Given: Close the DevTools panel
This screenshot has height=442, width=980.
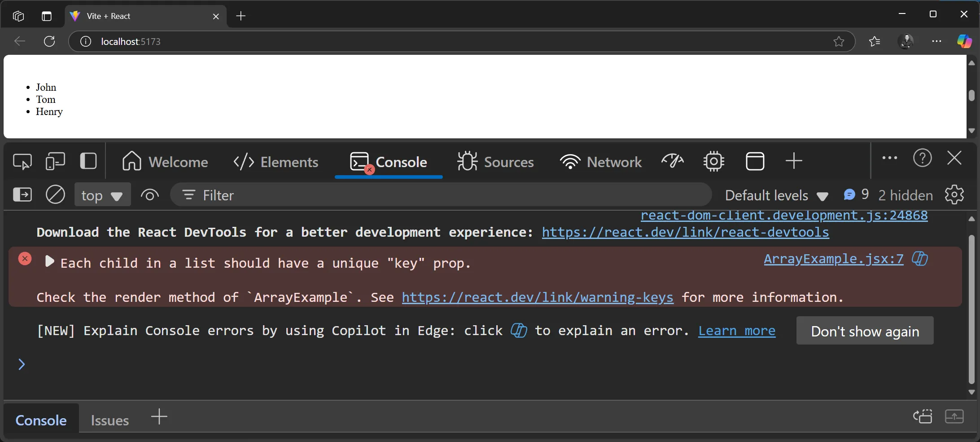Looking at the screenshot, I should (954, 158).
